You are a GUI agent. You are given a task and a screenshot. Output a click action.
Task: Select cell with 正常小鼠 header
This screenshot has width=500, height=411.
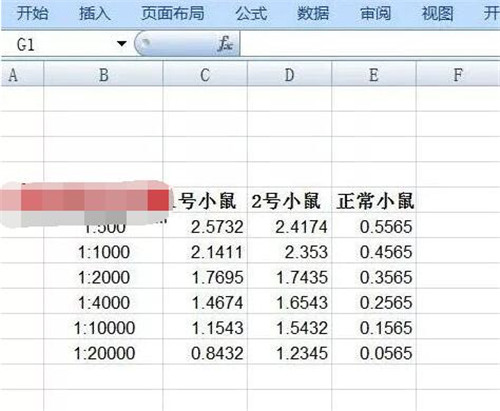click(x=374, y=200)
